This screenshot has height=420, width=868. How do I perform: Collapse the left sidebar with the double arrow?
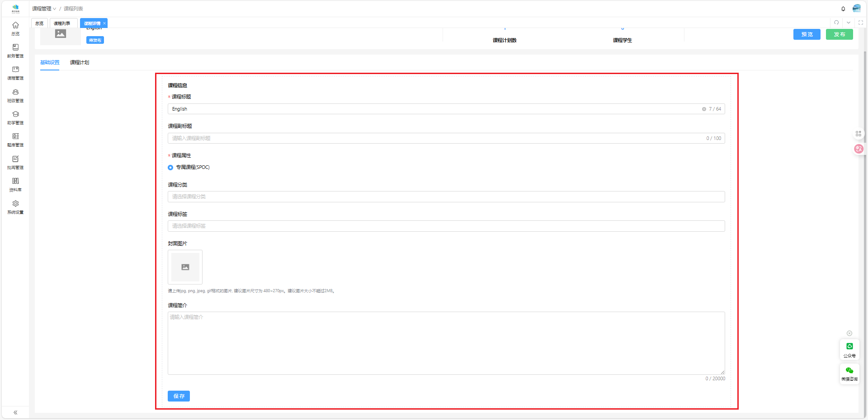click(x=15, y=412)
